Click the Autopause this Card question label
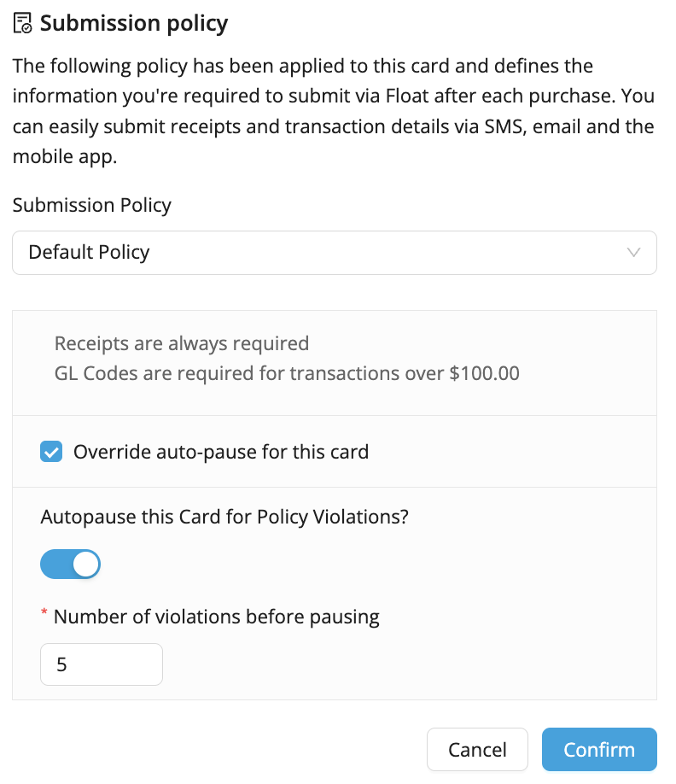676x784 pixels. coord(224,517)
